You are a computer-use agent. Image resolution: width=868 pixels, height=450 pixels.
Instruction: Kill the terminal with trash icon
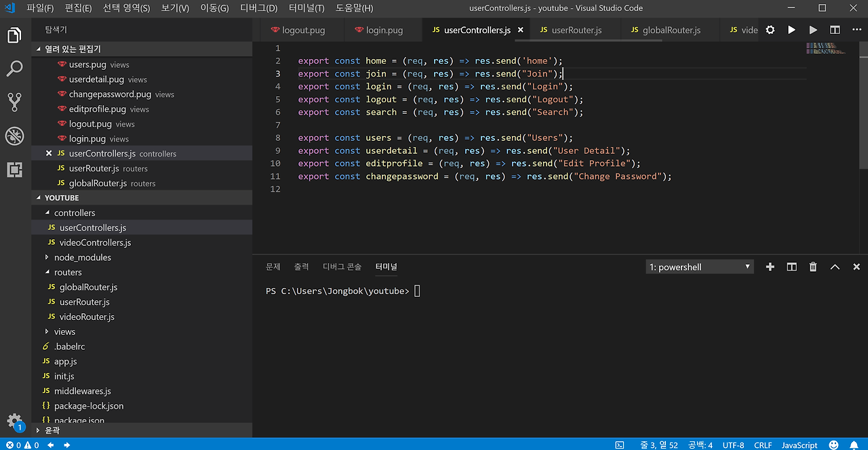(813, 267)
